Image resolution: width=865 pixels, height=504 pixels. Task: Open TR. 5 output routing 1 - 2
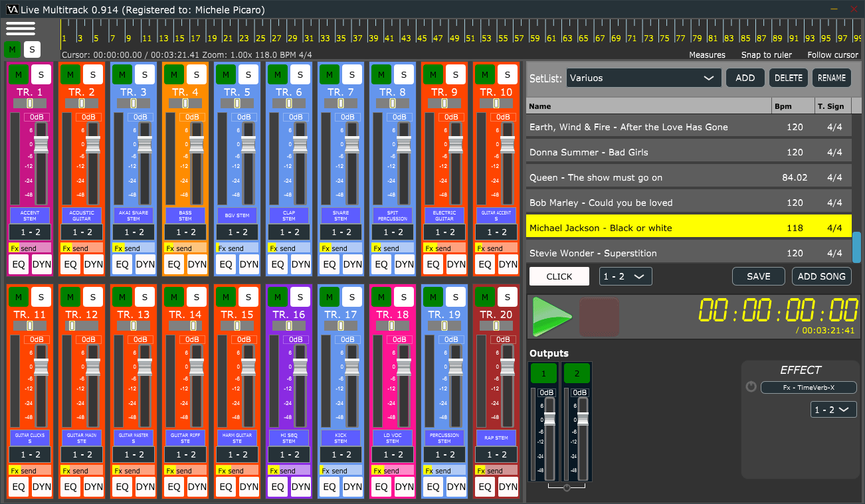[x=237, y=232]
